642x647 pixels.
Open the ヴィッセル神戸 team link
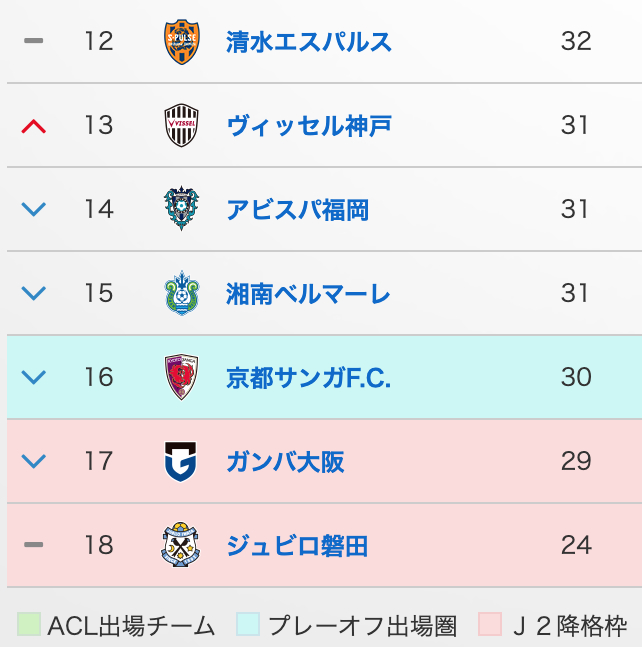(309, 126)
